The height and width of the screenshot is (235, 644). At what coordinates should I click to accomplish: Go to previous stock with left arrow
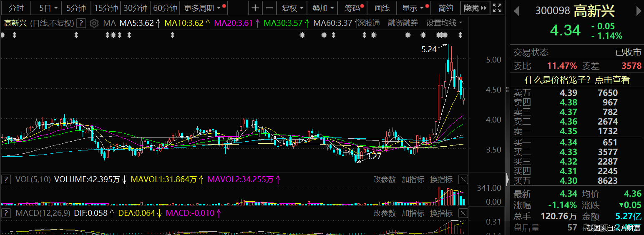coord(516,11)
